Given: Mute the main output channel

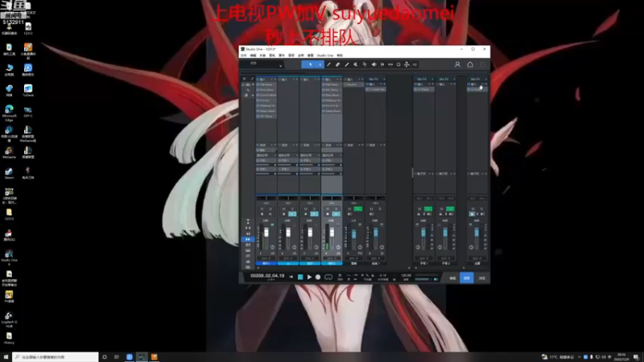Looking at the screenshot, I should pos(473,209).
